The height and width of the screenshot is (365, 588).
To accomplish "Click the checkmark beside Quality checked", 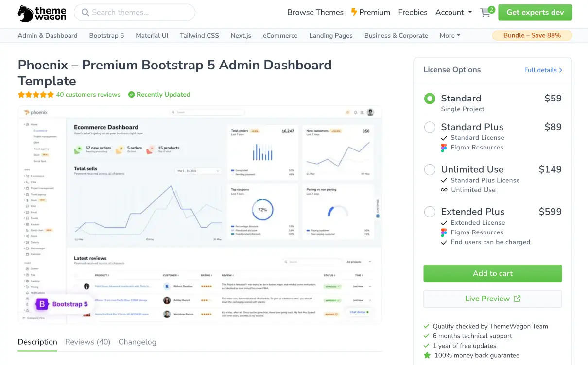I will pos(427,326).
